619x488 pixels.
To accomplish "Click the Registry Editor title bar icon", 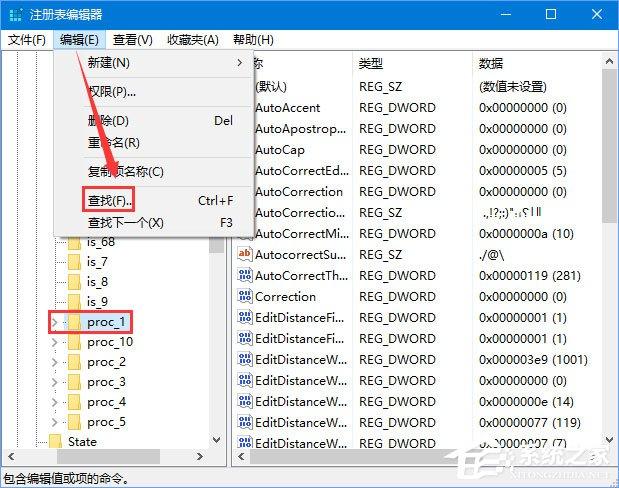I will 15,15.
